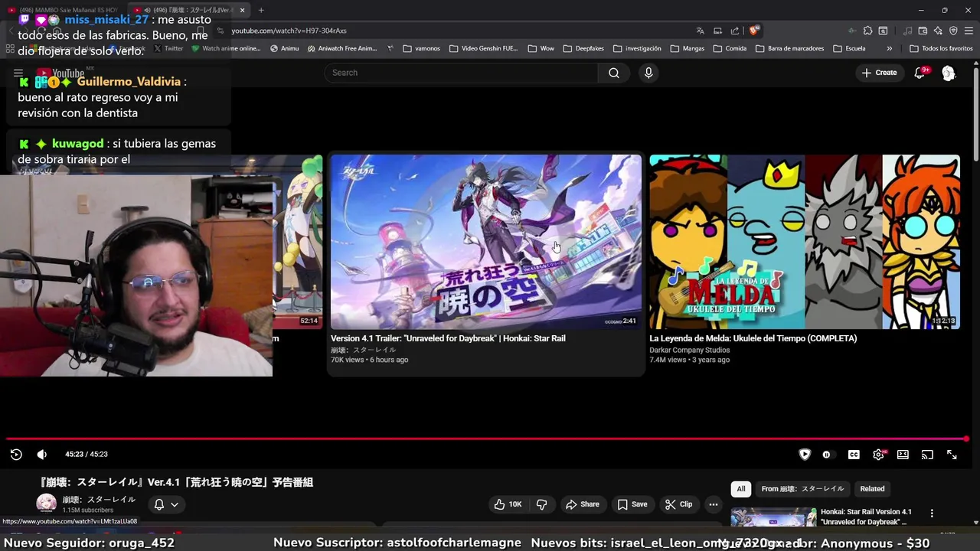
Task: Open player settings gear
Action: coord(878,455)
